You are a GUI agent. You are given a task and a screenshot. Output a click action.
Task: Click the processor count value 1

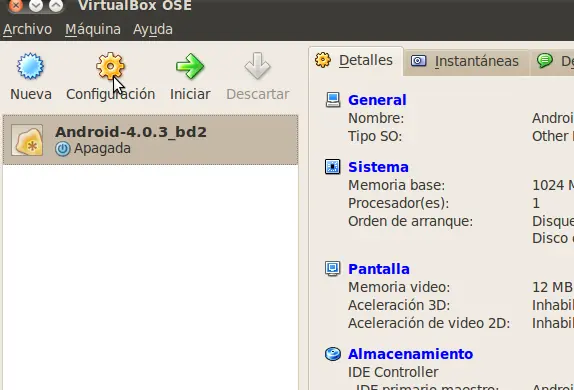tap(536, 203)
